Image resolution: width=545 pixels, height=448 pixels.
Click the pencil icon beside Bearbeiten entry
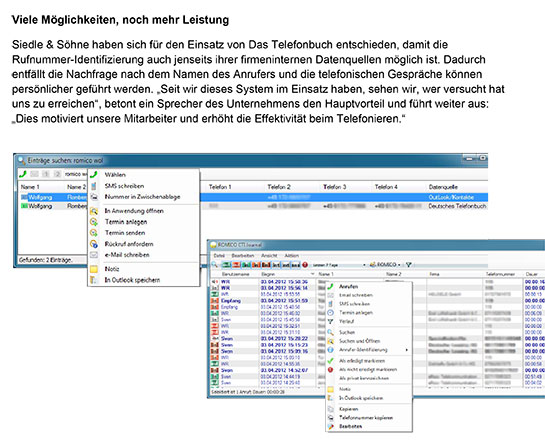point(330,426)
